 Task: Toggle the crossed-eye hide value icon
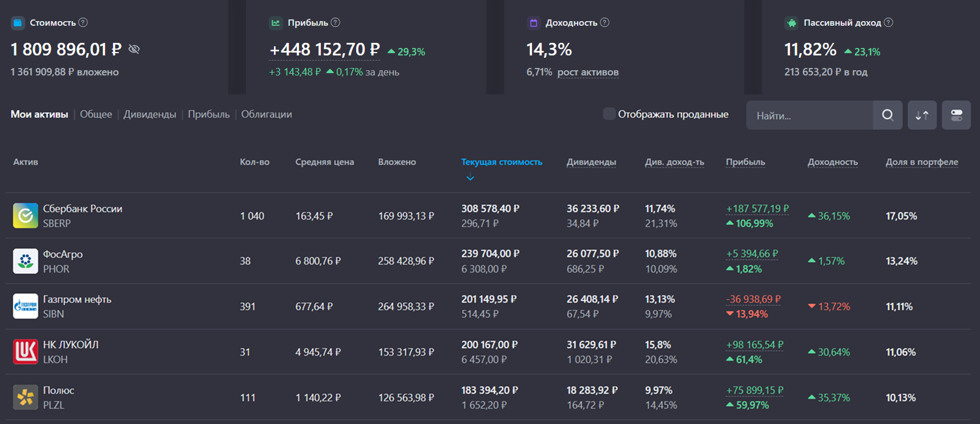(x=134, y=49)
